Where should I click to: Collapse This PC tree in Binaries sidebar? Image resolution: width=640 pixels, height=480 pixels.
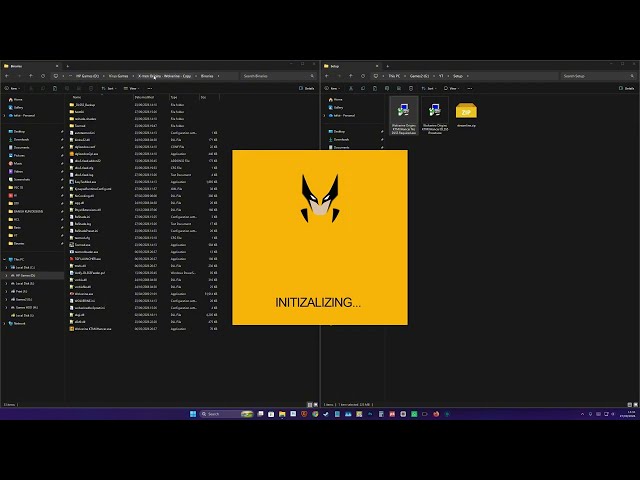(4, 259)
